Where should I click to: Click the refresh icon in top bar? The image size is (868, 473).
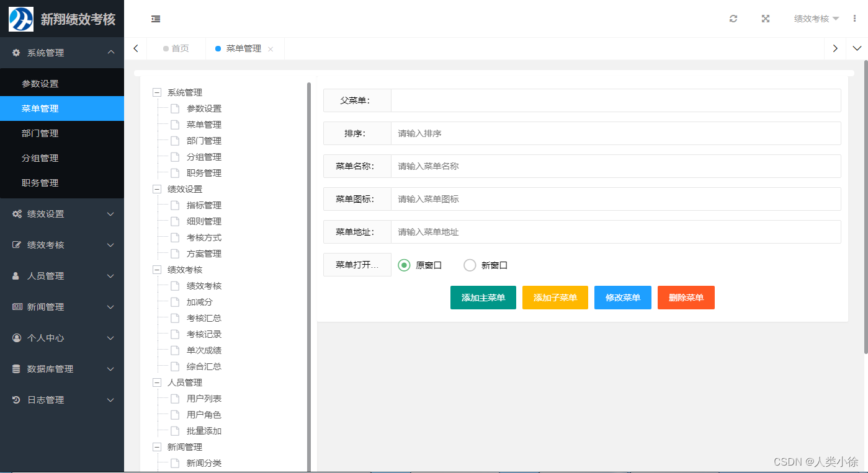click(x=733, y=19)
